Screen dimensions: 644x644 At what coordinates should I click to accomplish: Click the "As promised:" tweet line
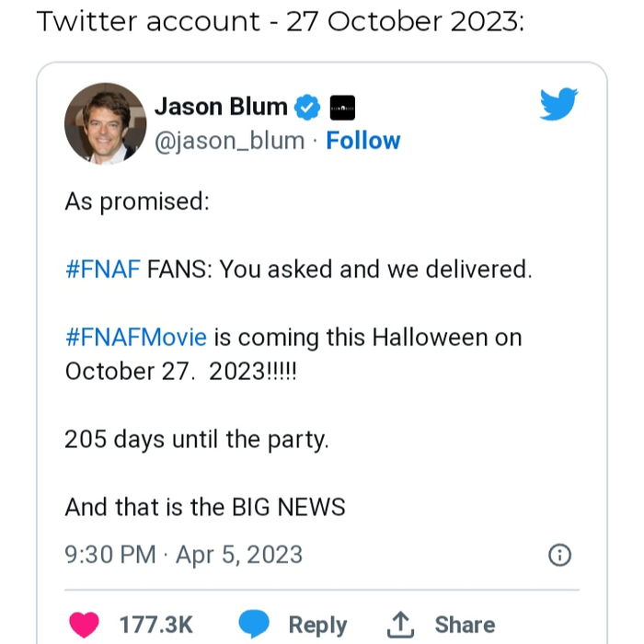point(137,201)
